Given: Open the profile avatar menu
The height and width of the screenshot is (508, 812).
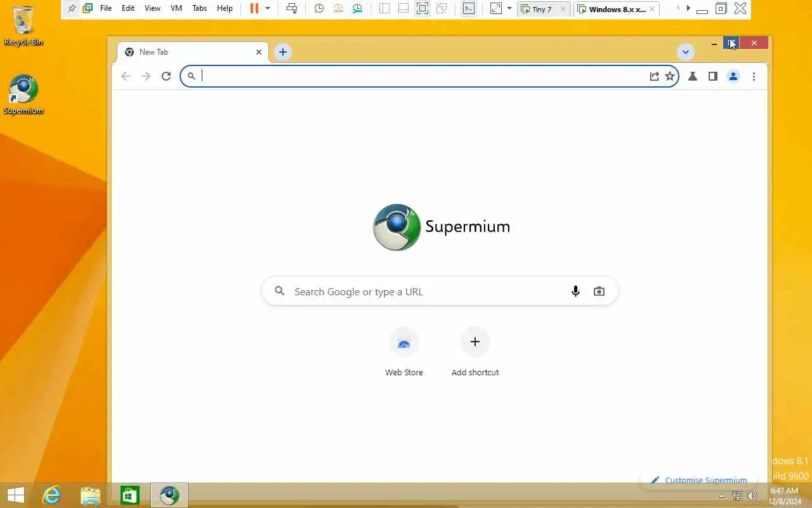Looking at the screenshot, I should 733,76.
